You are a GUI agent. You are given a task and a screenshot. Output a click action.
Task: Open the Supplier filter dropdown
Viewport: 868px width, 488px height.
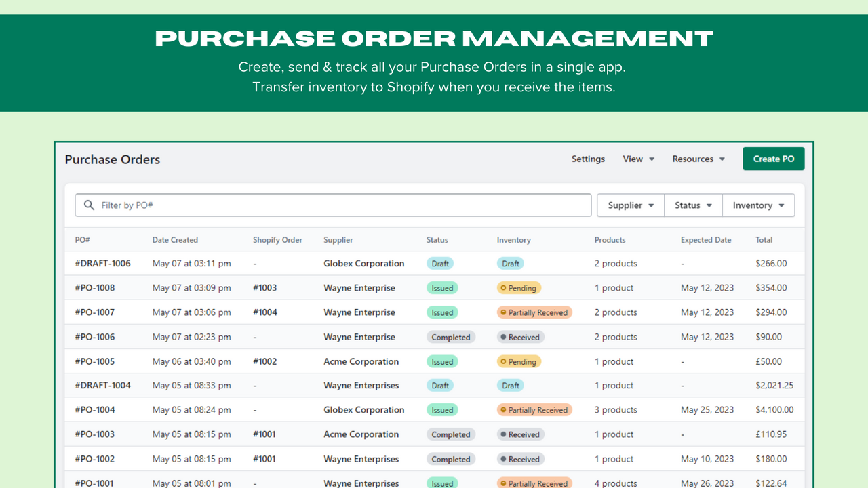coord(630,205)
